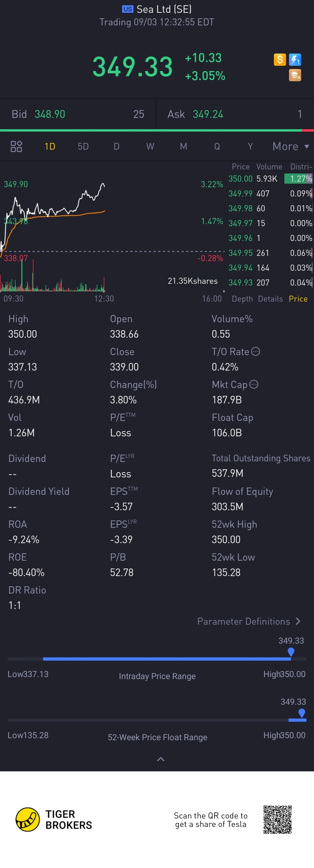The height and width of the screenshot is (868, 314).
Task: Tap the P/B value 52.78
Action: tap(122, 572)
